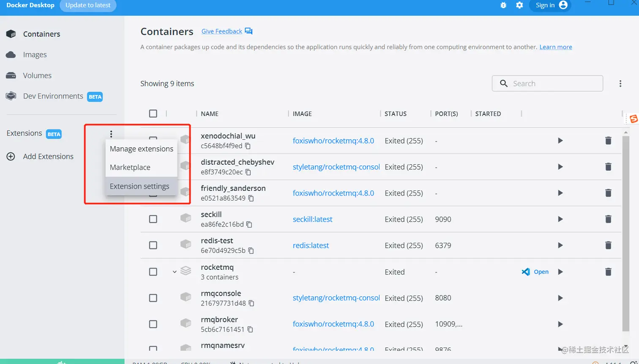Image resolution: width=639 pixels, height=364 pixels.
Task: Delete the rocketmq container group
Action: pos(608,272)
